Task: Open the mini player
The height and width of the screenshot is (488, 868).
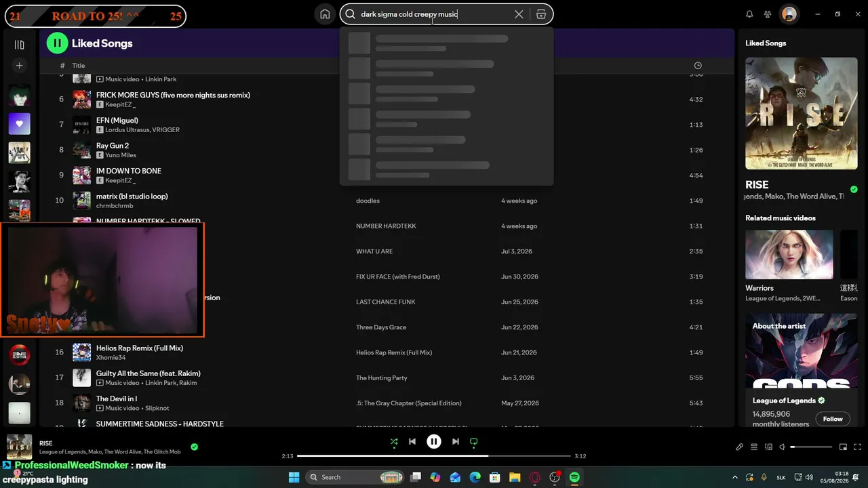Action: [844, 447]
